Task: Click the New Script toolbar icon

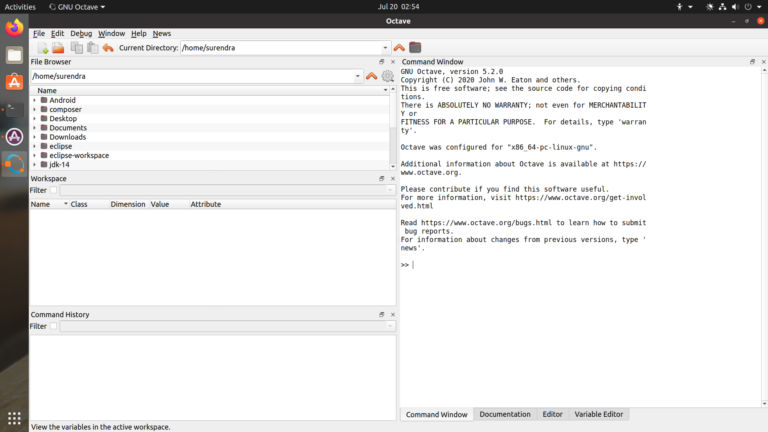Action: 42,48
